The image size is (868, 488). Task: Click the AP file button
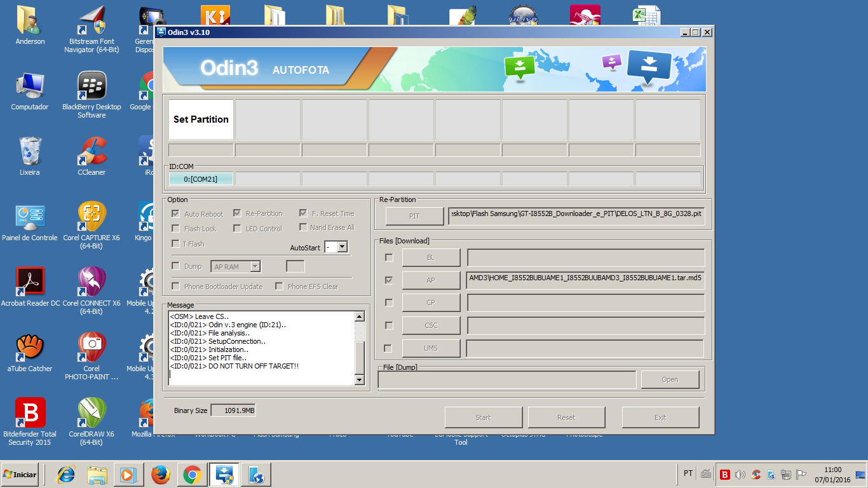coord(431,280)
